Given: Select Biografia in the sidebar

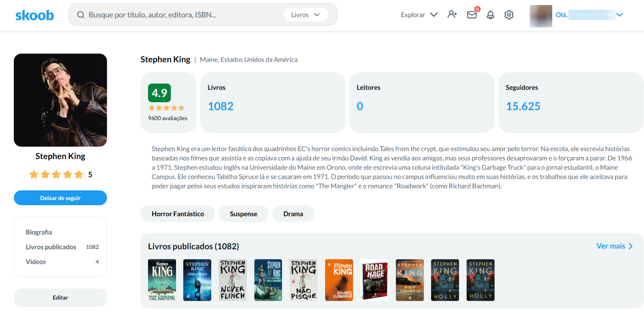Looking at the screenshot, I should [39, 232].
